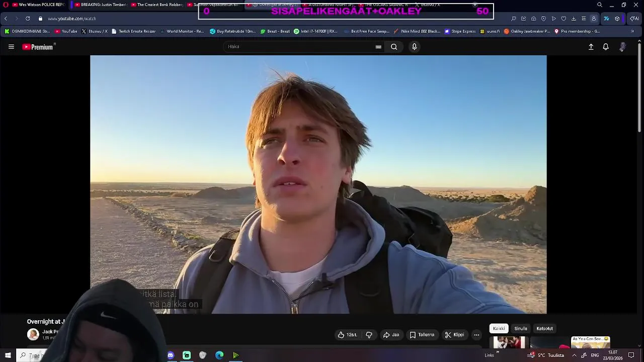This screenshot has width=644, height=362.
Task: Click the Links toolbar on taskbar
Action: pyautogui.click(x=490, y=355)
